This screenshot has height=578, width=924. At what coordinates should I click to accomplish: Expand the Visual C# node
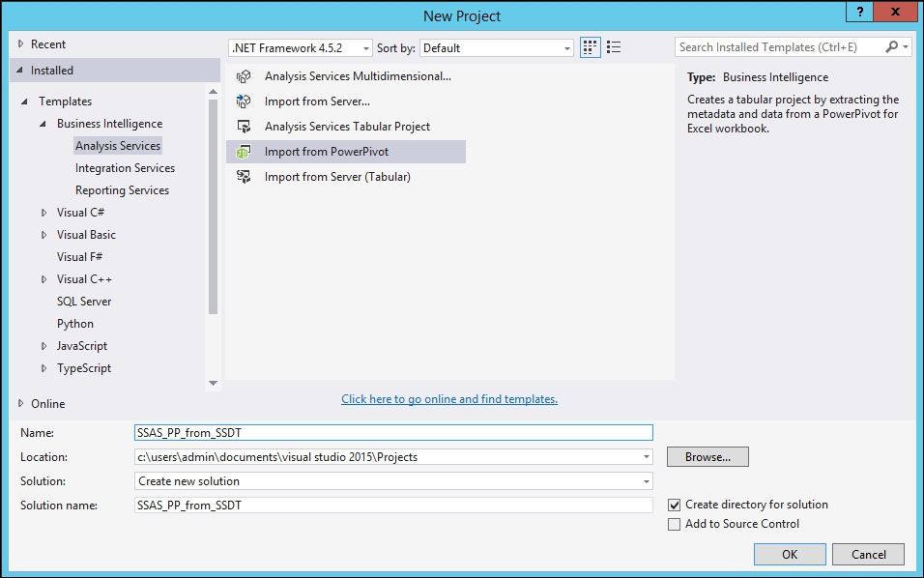click(43, 213)
